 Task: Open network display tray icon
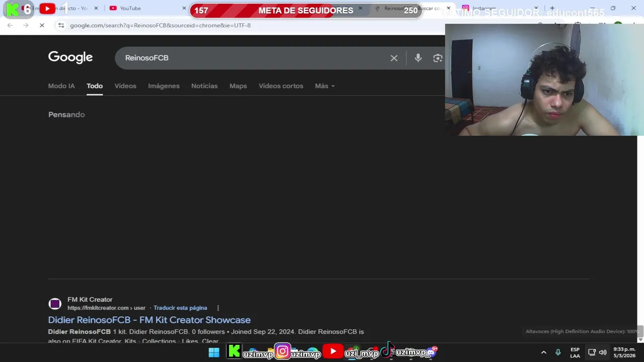(x=592, y=352)
